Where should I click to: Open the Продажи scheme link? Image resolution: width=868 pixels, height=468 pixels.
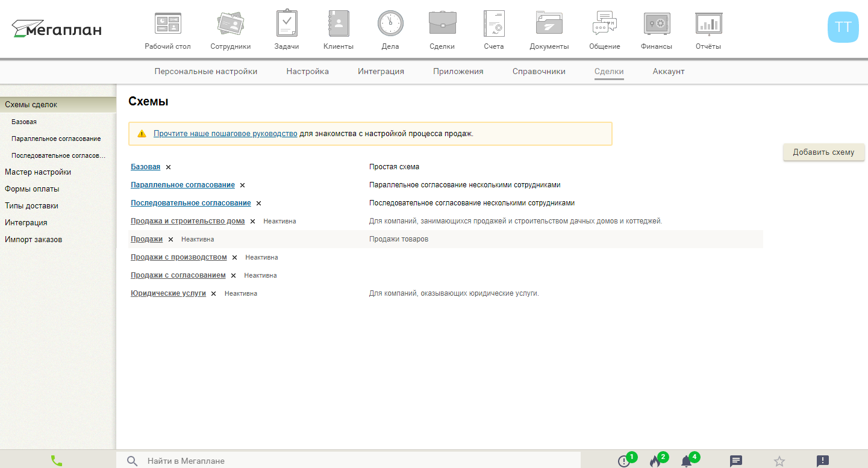[x=147, y=239]
